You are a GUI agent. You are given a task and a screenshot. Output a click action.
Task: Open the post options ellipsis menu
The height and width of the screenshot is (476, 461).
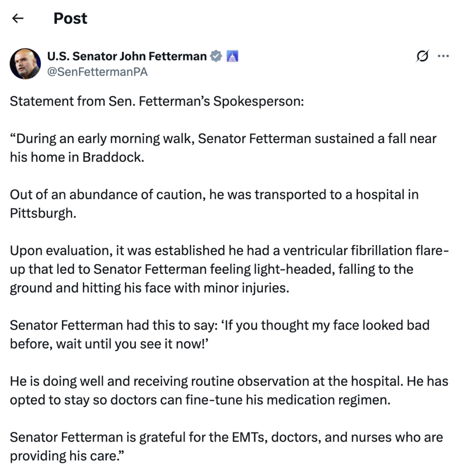444,56
